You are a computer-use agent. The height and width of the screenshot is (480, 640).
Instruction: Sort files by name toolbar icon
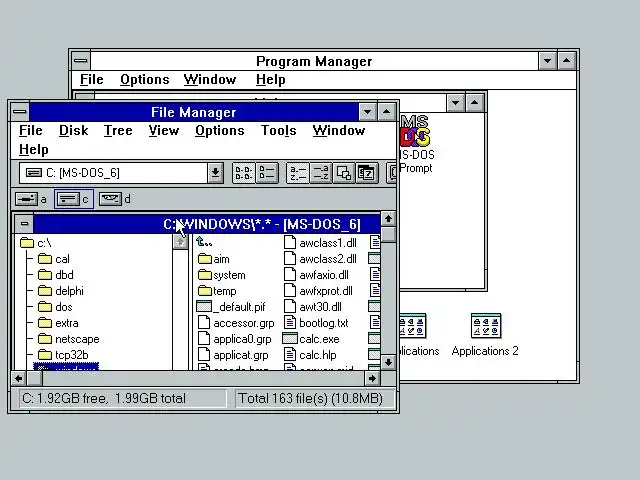(x=298, y=173)
